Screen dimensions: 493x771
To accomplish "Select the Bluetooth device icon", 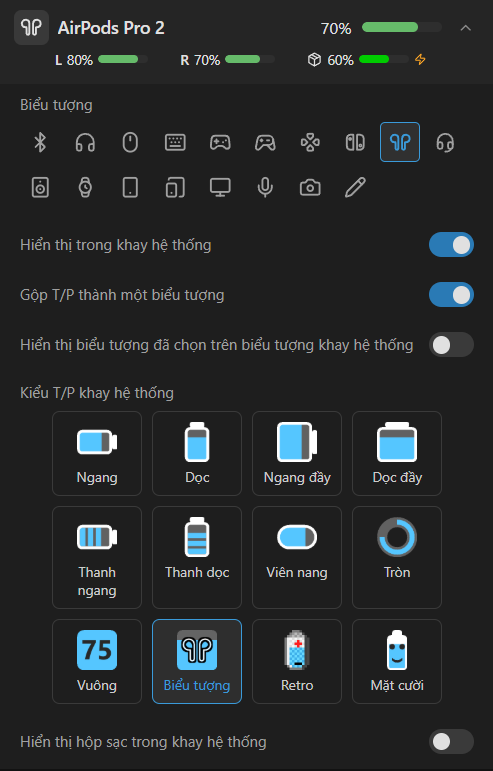I will 40,143.
